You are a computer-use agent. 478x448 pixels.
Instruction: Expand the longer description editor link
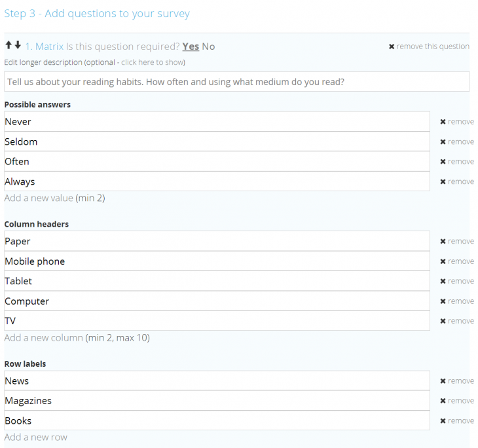coord(153,62)
